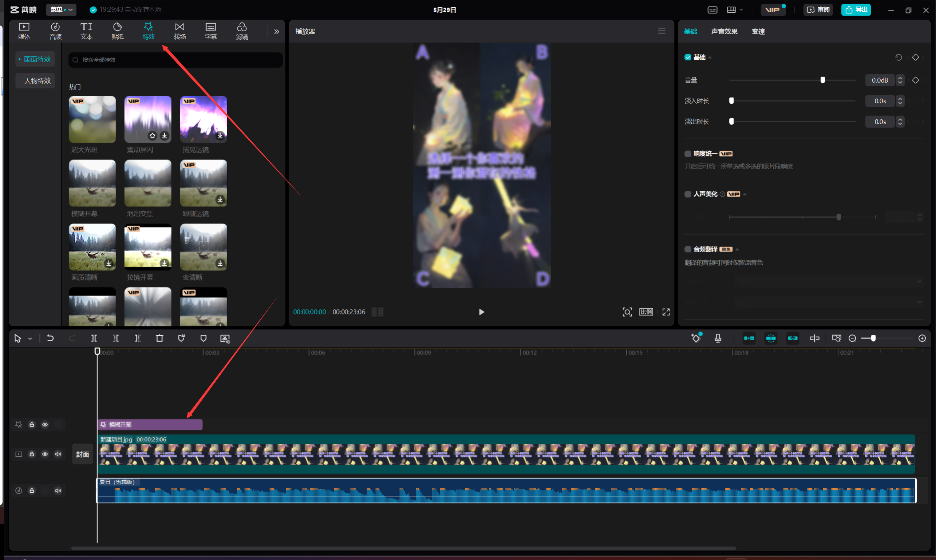Select the stickers tool icon
This screenshot has height=560, width=936.
(x=116, y=31)
